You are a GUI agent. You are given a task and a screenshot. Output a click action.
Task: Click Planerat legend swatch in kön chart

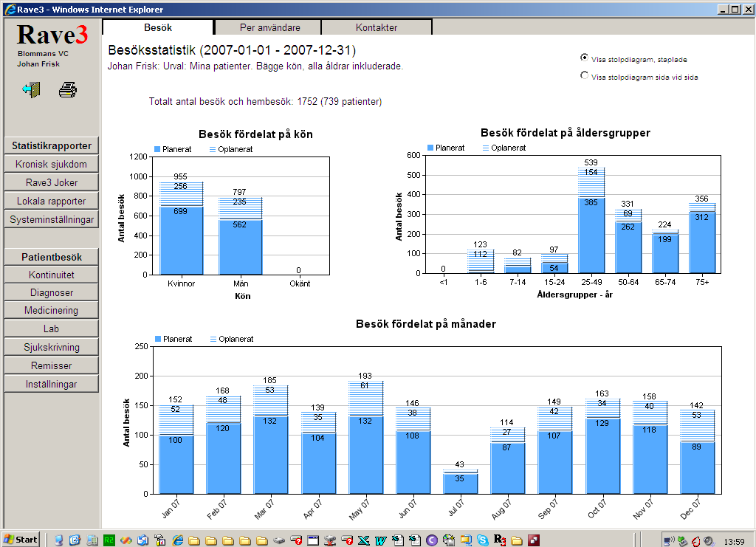157,149
